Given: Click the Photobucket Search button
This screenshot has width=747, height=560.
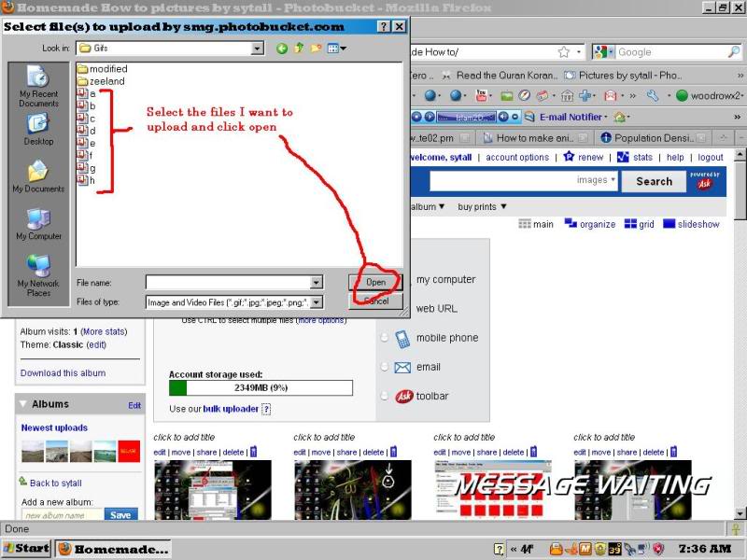Looking at the screenshot, I should (x=655, y=181).
